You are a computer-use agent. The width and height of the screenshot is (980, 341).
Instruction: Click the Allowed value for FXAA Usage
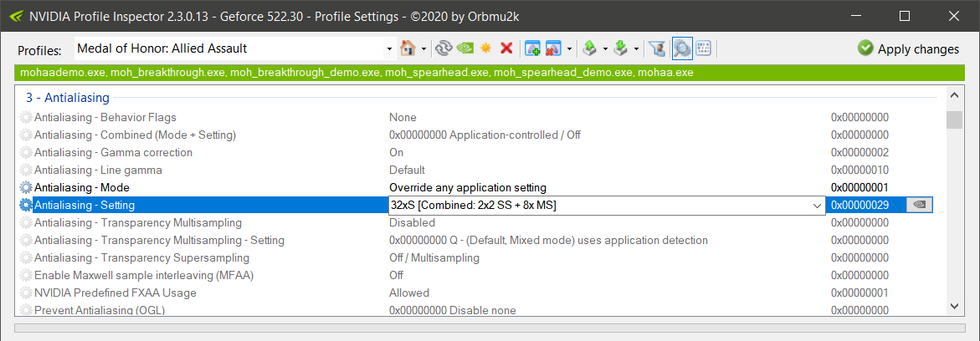(409, 293)
